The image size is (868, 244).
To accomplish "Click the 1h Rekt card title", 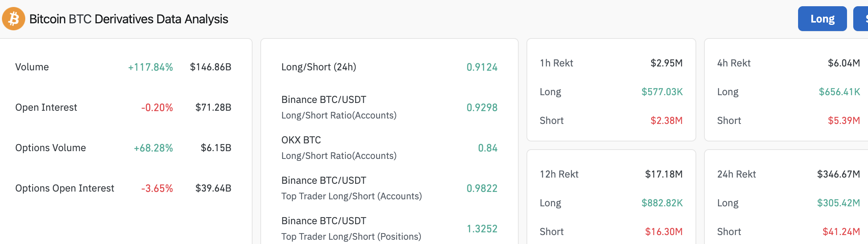I will pyautogui.click(x=556, y=63).
